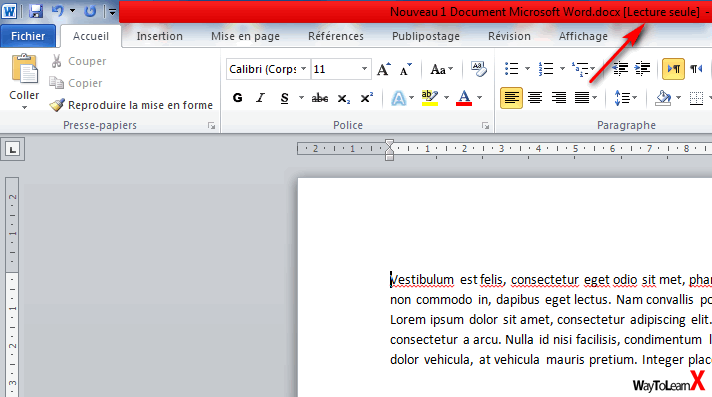Apply numbered list formatting

tap(546, 69)
